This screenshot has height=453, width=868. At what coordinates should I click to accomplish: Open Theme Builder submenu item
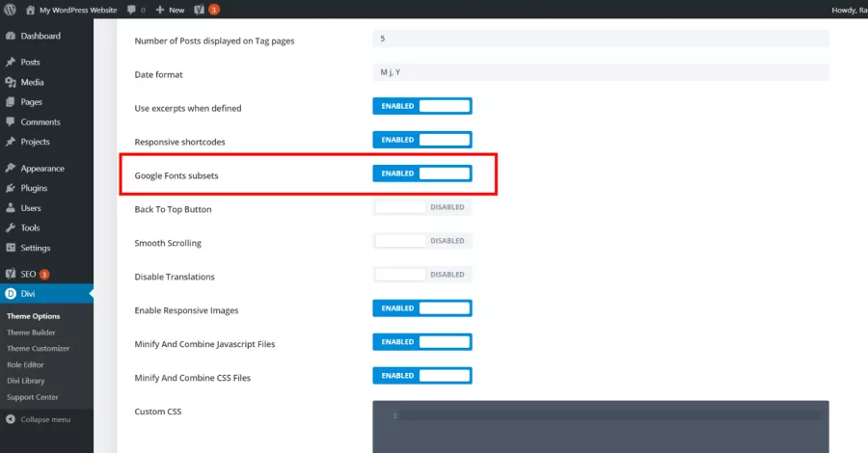coord(31,333)
